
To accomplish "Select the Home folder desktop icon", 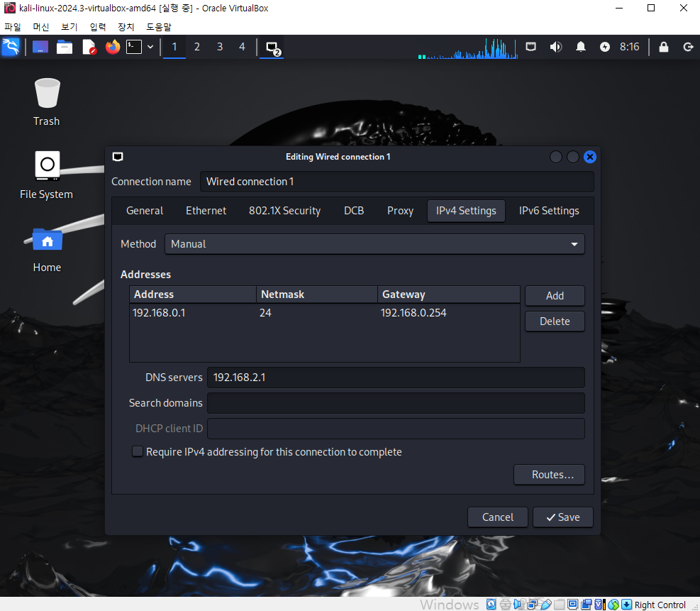I will [47, 250].
